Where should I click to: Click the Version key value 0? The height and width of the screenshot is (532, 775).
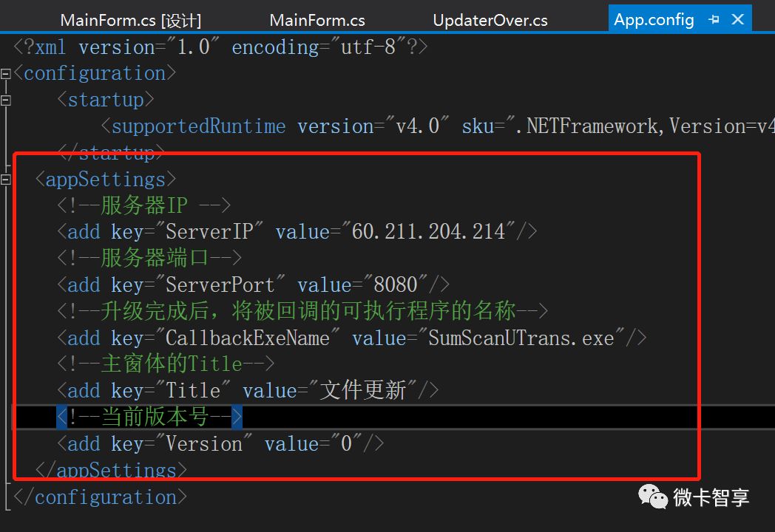pyautogui.click(x=346, y=443)
